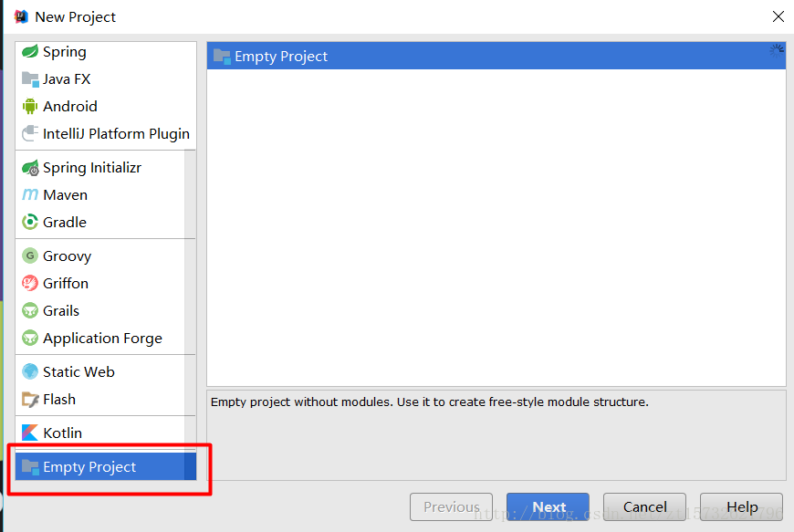Click the Spring Initializr icon
This screenshot has width=794, height=532.
pos(30,168)
